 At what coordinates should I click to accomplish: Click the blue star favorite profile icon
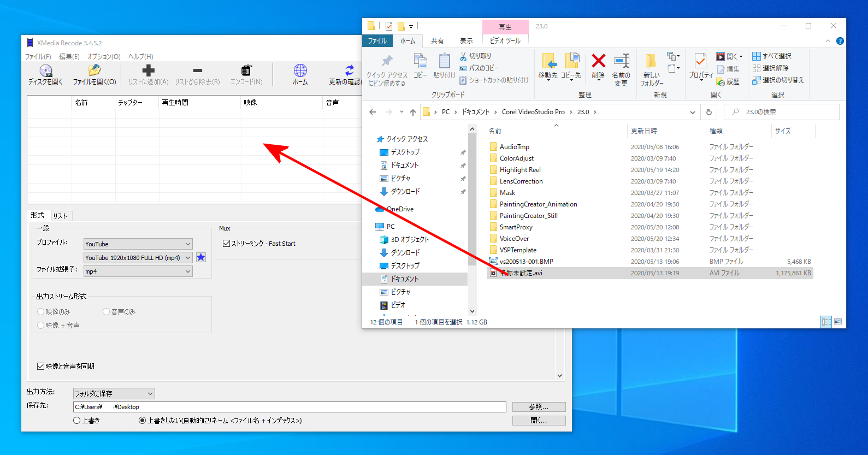(201, 257)
